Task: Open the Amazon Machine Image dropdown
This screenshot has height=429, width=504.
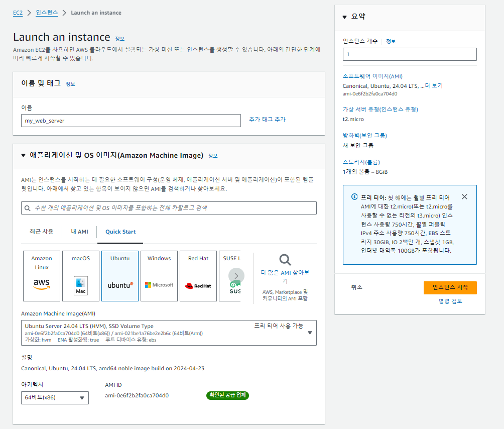Action: point(169,333)
